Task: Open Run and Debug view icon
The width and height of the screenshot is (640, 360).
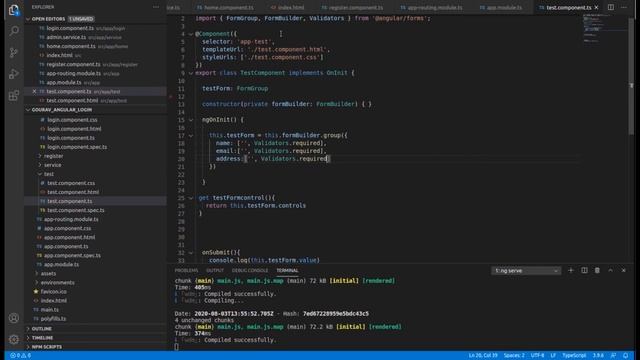Action: (x=13, y=74)
